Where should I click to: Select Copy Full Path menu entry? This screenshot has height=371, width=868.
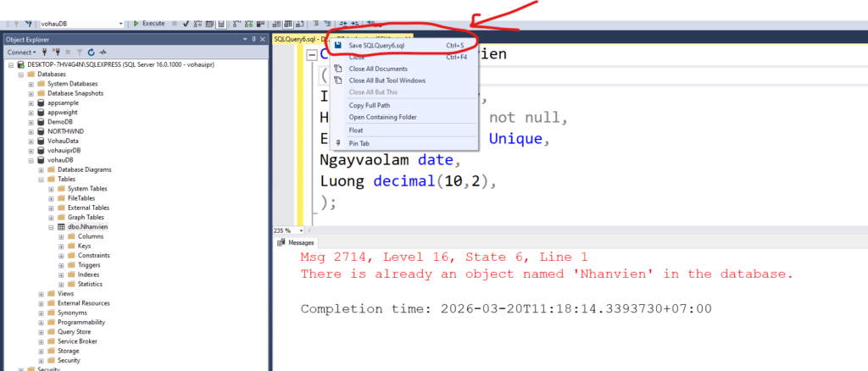pyautogui.click(x=371, y=105)
